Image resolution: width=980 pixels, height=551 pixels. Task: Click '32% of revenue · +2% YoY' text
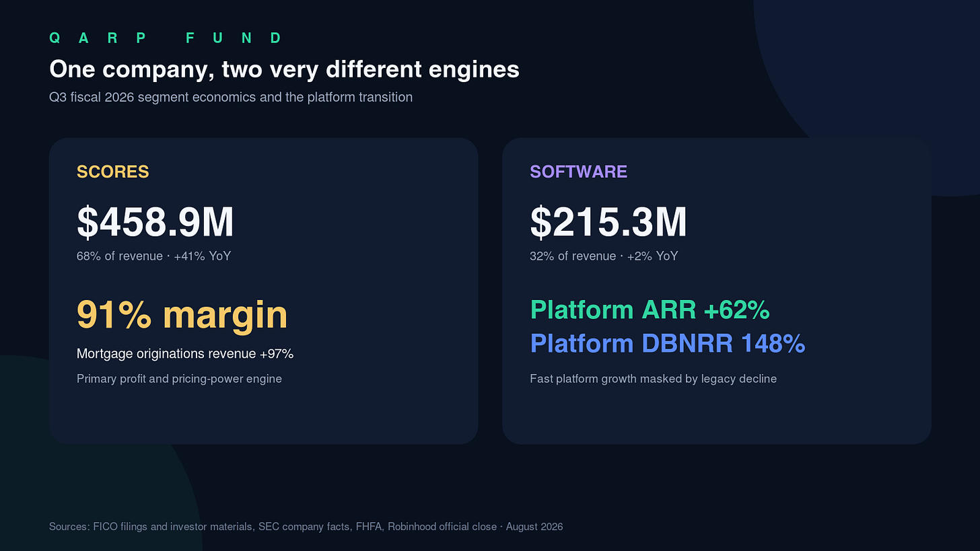tap(604, 256)
